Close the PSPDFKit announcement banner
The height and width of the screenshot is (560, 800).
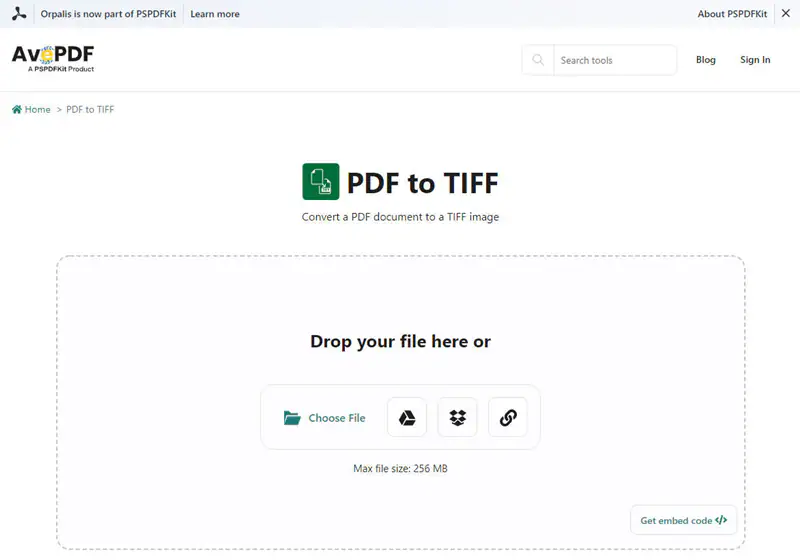(786, 14)
